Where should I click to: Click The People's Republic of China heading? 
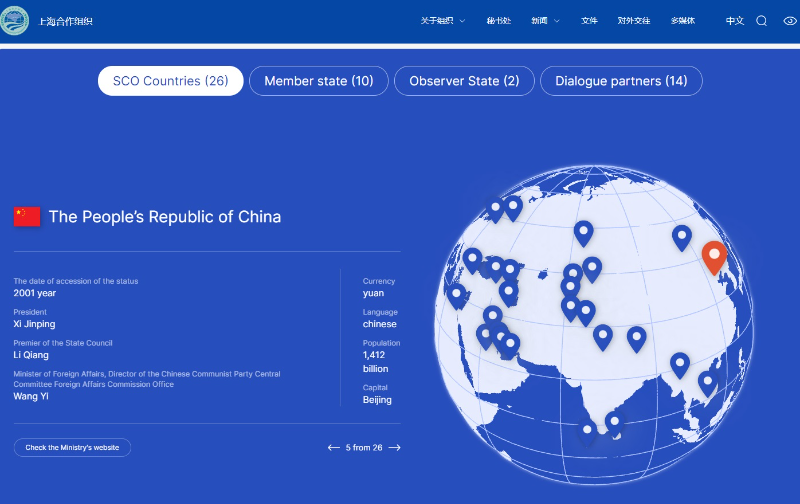coord(165,217)
